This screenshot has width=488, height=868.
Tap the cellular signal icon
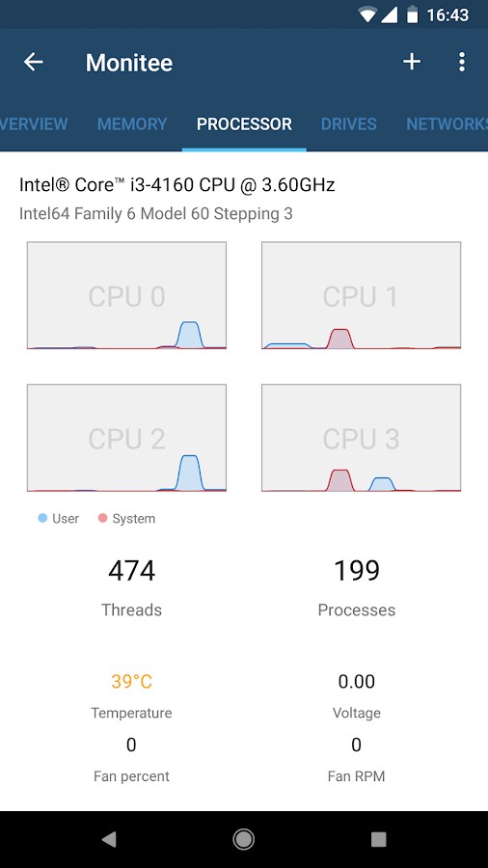[x=389, y=14]
